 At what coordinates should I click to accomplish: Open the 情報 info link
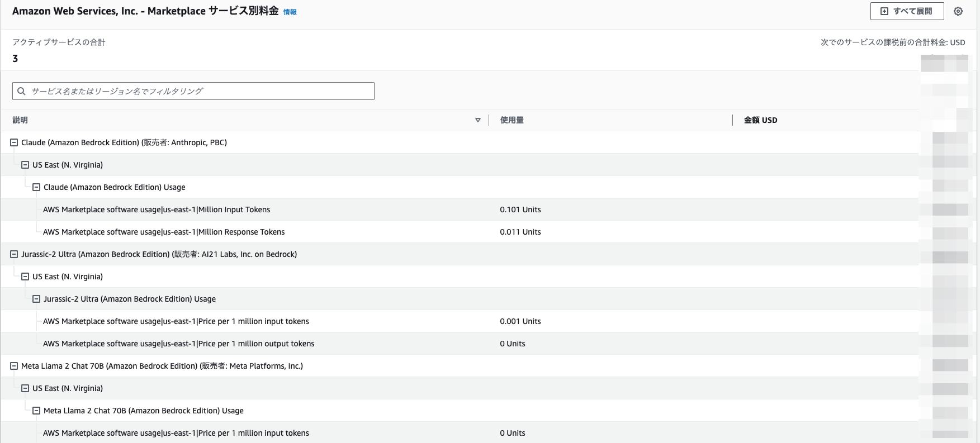290,12
